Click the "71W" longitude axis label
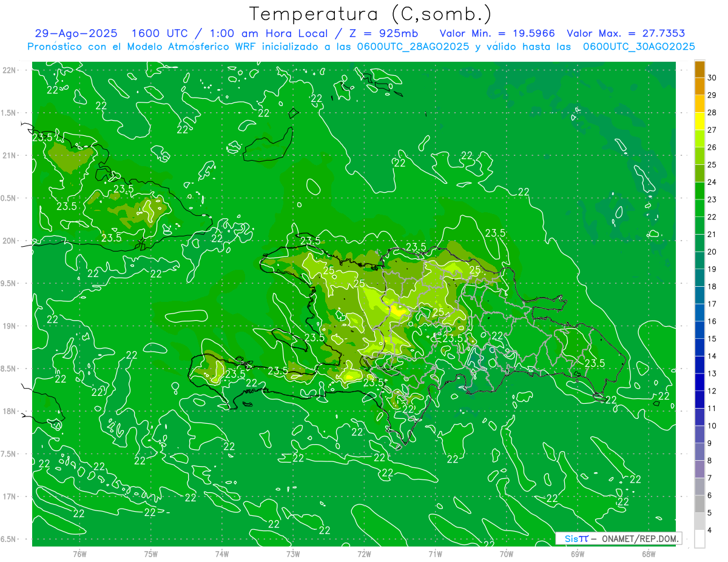 [435, 554]
